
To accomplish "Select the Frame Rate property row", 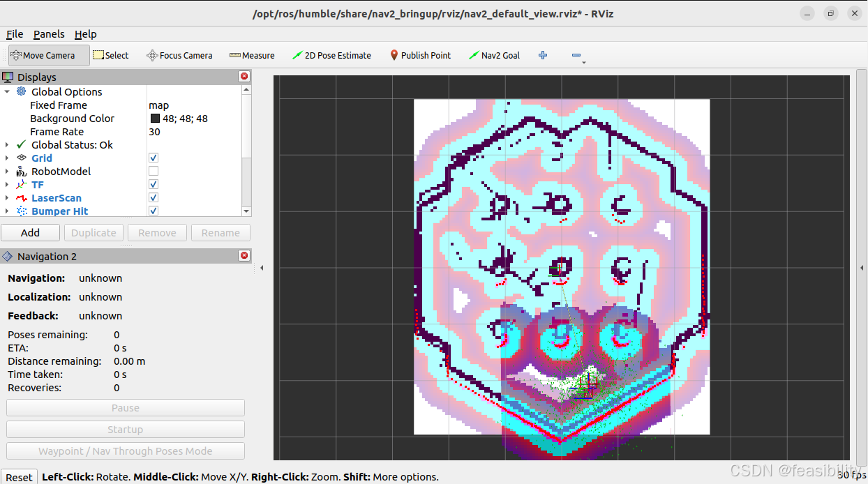I will click(x=122, y=131).
